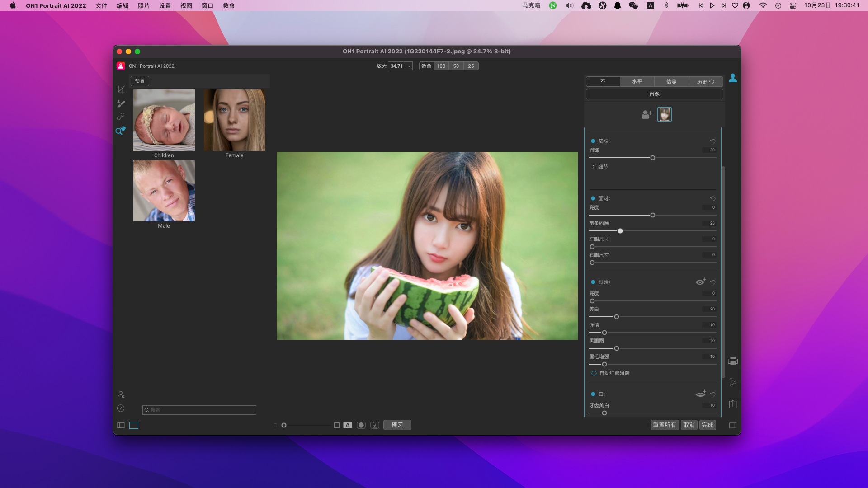Switch to the 信息 tab
This screenshot has width=868, height=488.
coord(671,81)
